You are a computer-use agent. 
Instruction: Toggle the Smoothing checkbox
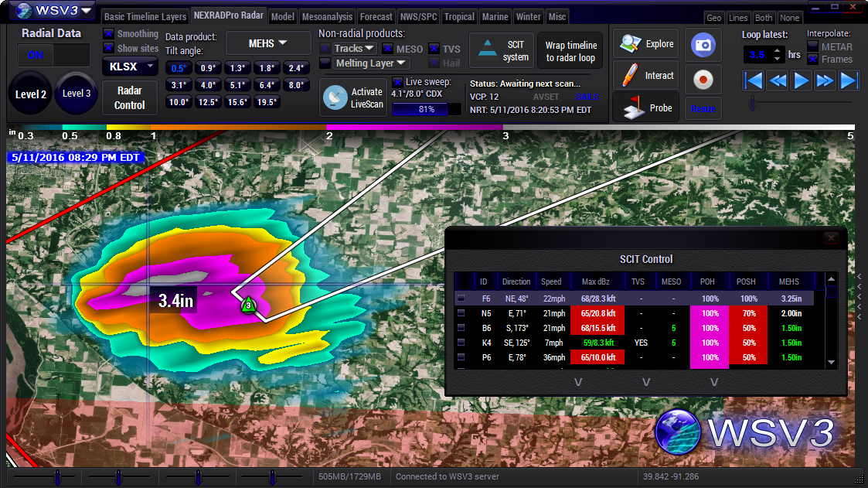(108, 34)
